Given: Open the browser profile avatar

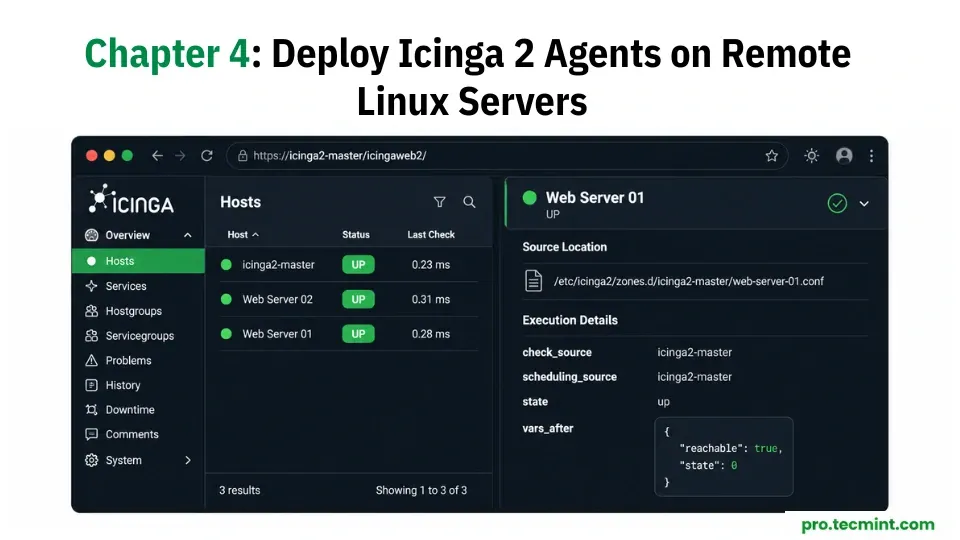Looking at the screenshot, I should point(844,156).
